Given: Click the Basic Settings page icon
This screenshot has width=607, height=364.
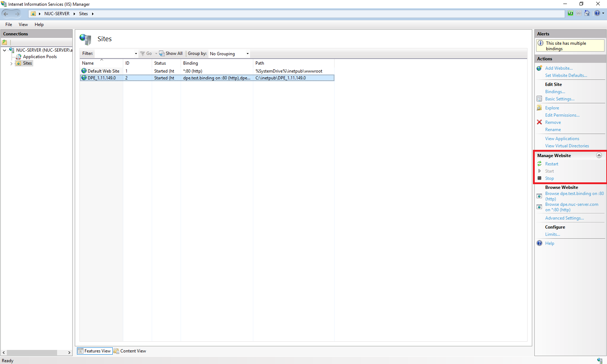Looking at the screenshot, I should (x=539, y=99).
